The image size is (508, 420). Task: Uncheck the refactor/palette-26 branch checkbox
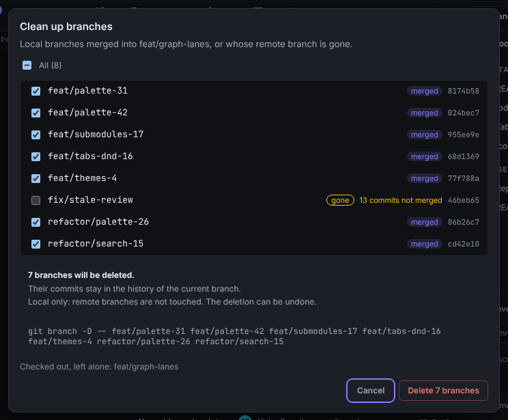[36, 223]
